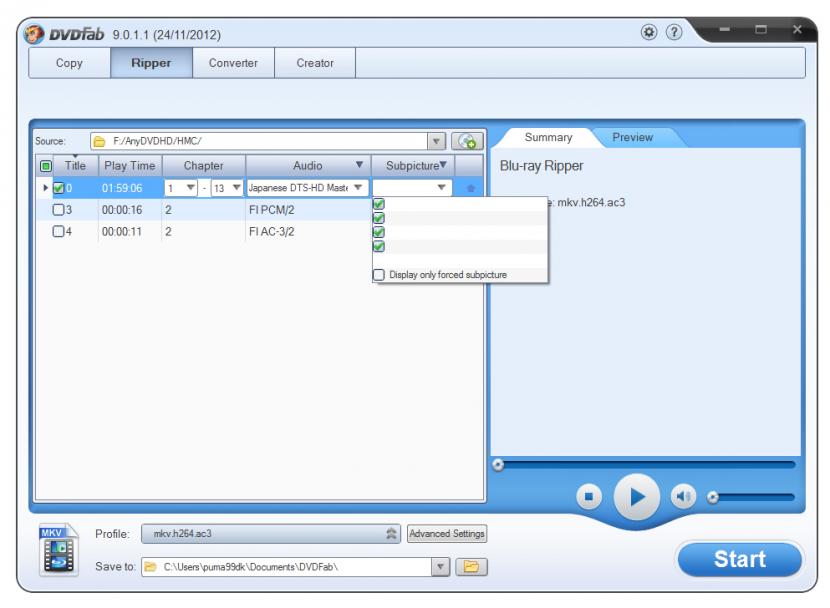
Task: Click the Blu-ray Ripper summary heading
Action: [542, 166]
